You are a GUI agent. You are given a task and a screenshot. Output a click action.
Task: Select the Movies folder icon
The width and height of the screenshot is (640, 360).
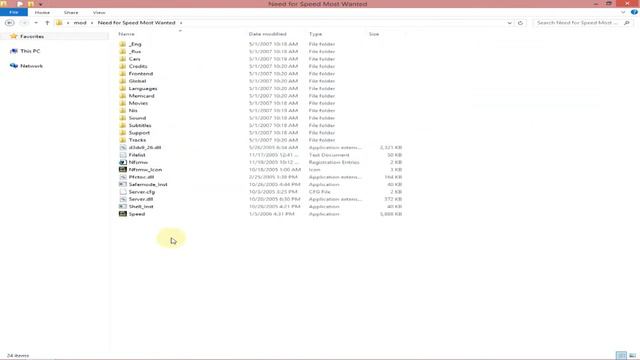coord(122,103)
